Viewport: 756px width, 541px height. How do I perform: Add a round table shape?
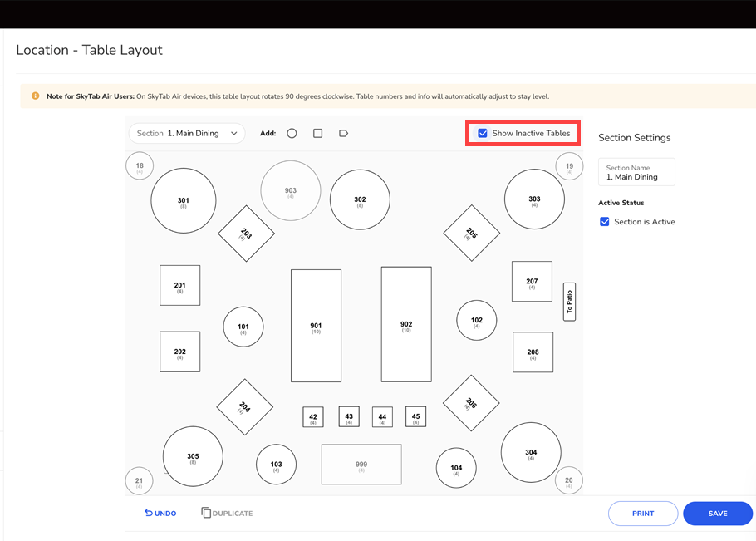click(292, 133)
